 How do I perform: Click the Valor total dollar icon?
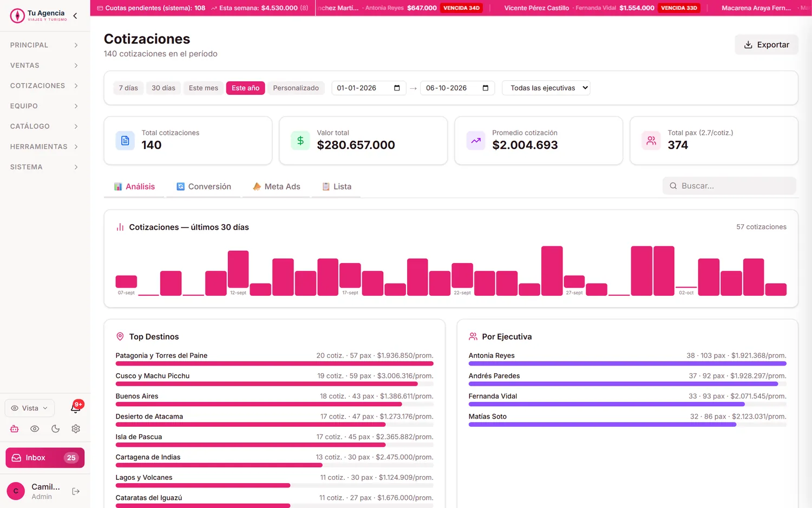(x=300, y=140)
